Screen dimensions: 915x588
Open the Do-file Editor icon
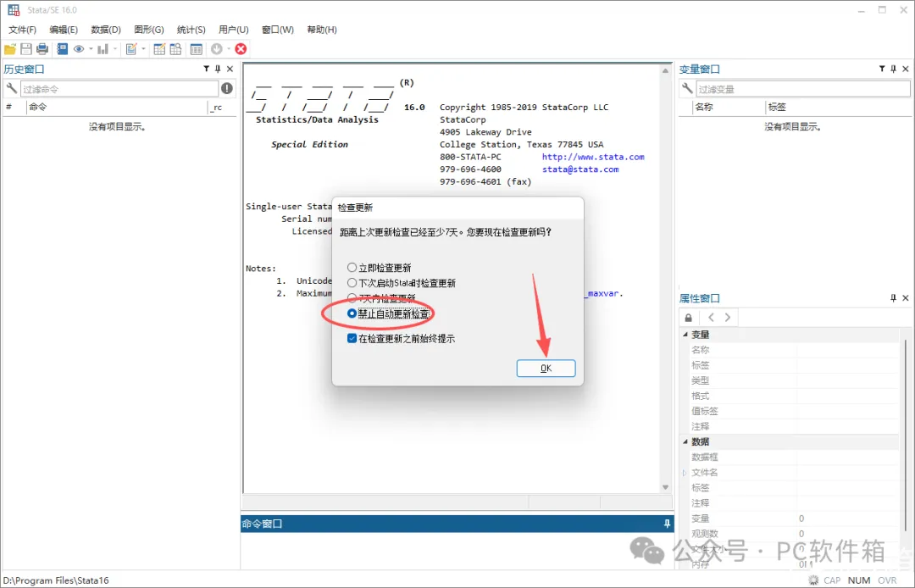(x=131, y=49)
